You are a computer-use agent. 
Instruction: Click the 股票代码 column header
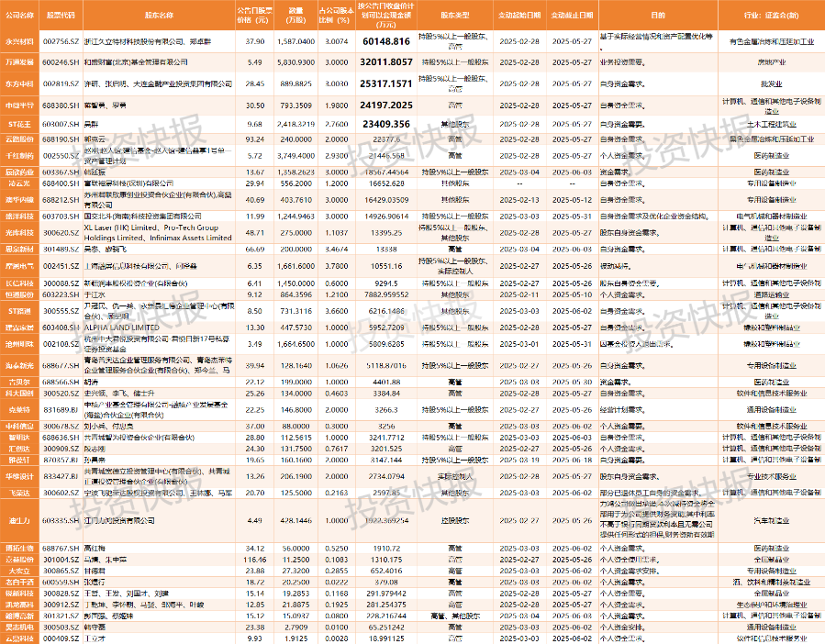coord(61,16)
